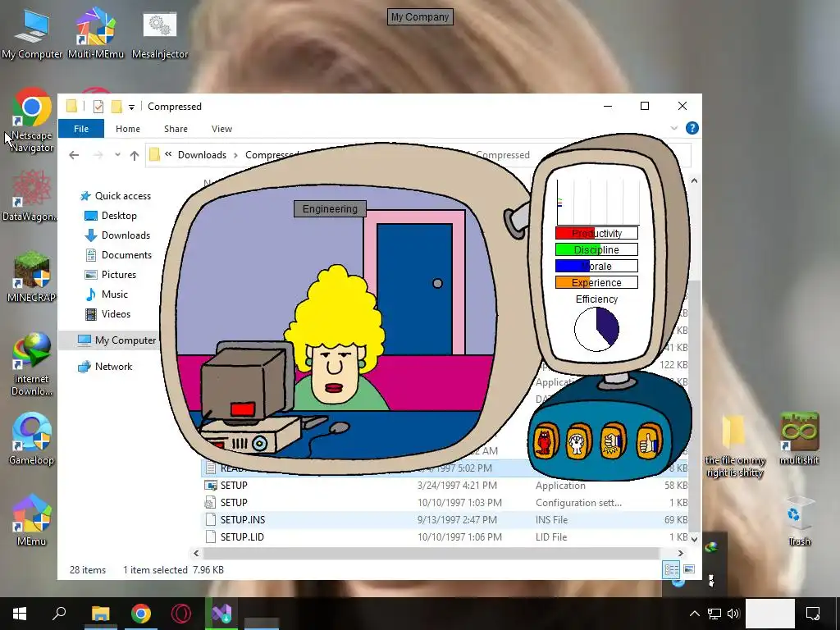
Task: Click the horizontal scrollbar left arrow
Action: tap(196, 554)
